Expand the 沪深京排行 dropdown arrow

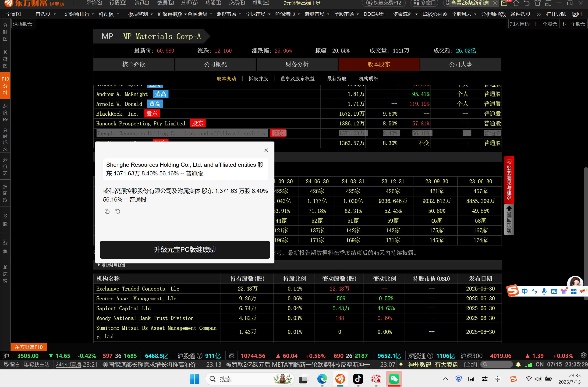pos(93,14)
